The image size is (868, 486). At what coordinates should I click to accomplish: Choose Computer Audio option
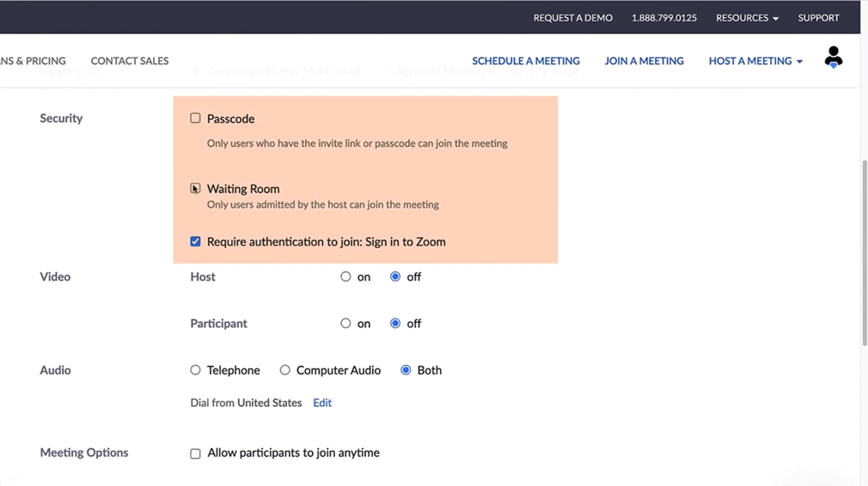tap(284, 370)
